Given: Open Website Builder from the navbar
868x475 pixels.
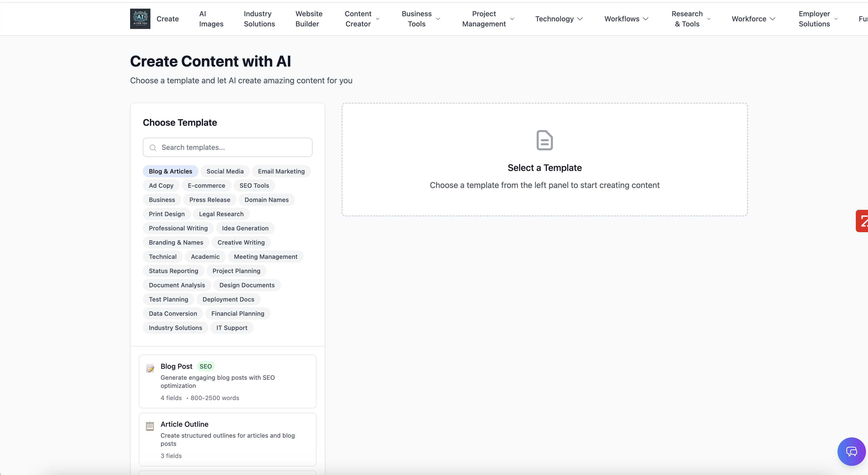Looking at the screenshot, I should 309,19.
